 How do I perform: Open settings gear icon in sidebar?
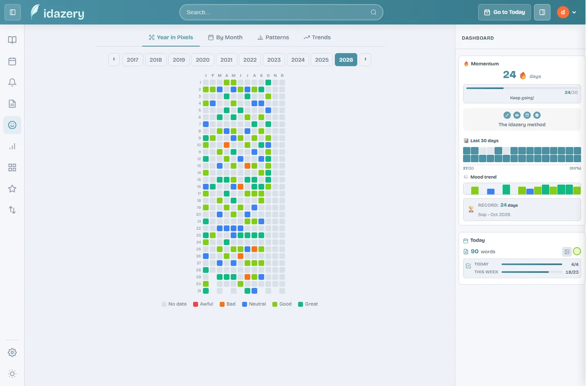pyautogui.click(x=12, y=353)
